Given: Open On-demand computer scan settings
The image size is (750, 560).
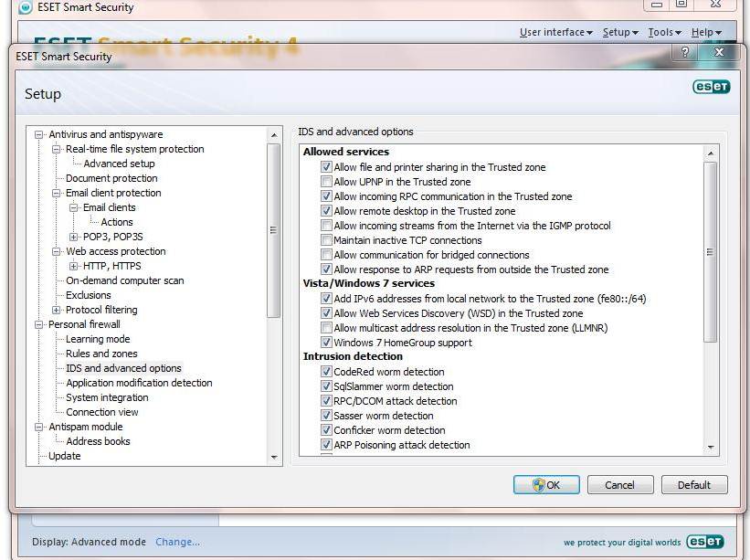Looking at the screenshot, I should click(125, 280).
